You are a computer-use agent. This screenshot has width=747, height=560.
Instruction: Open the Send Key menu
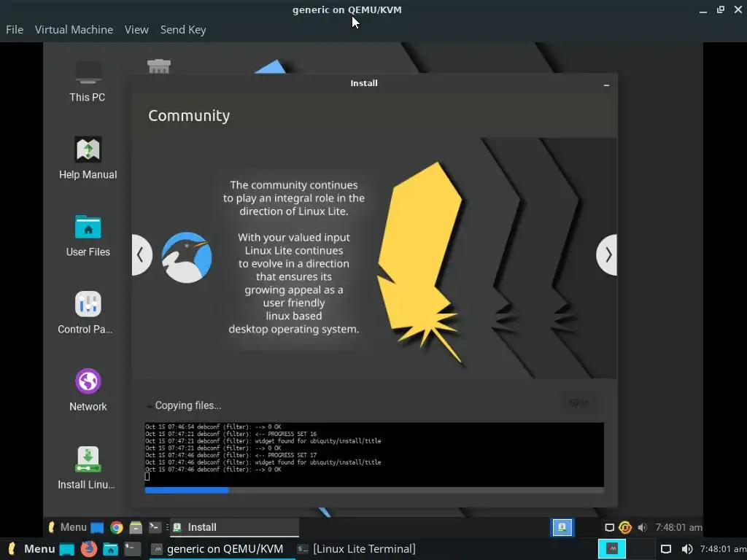pos(183,29)
